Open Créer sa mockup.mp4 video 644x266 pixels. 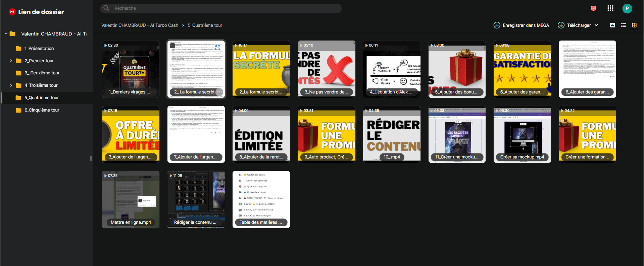522,134
